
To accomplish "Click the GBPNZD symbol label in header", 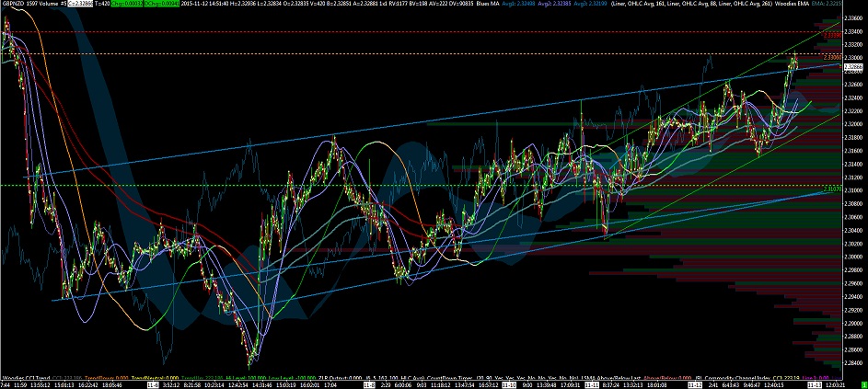I will pyautogui.click(x=11, y=4).
